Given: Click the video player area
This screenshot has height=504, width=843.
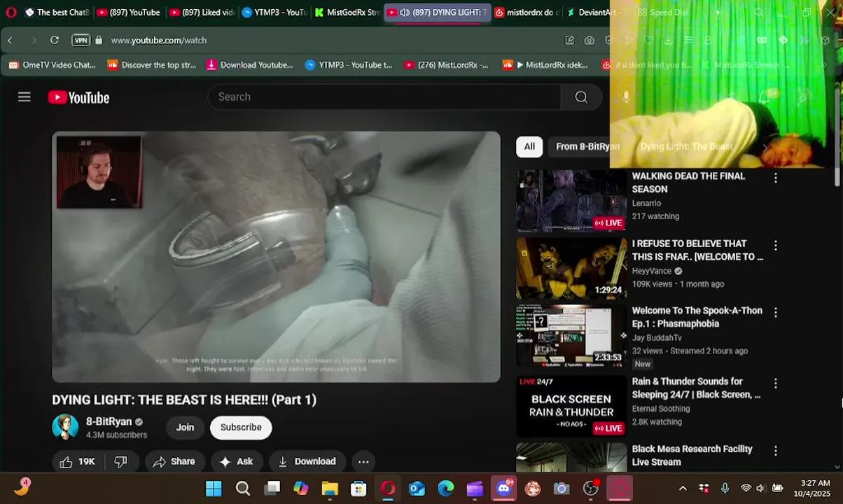Looking at the screenshot, I should [276, 256].
